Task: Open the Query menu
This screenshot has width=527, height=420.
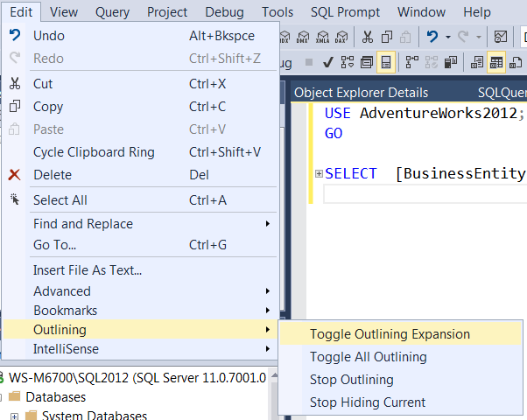Action: click(x=111, y=12)
